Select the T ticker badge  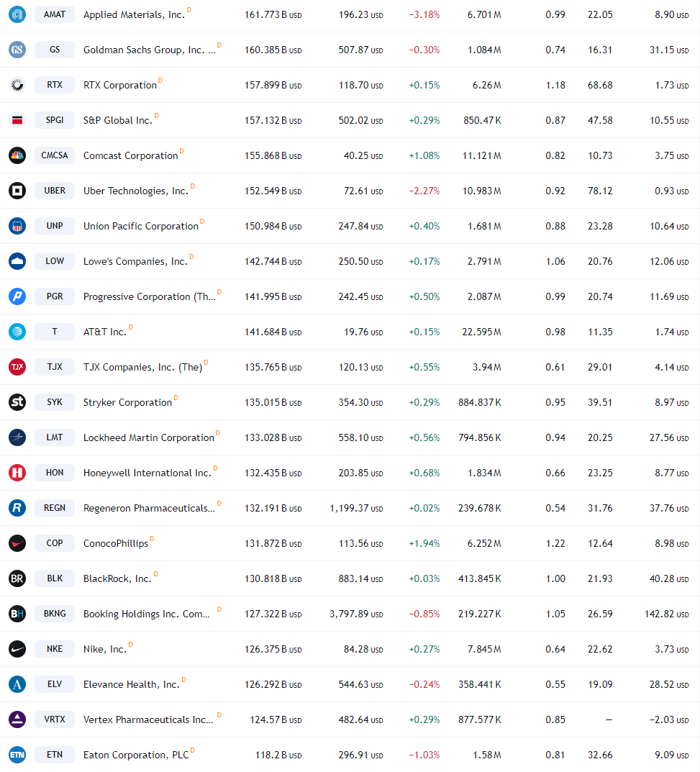(x=55, y=332)
